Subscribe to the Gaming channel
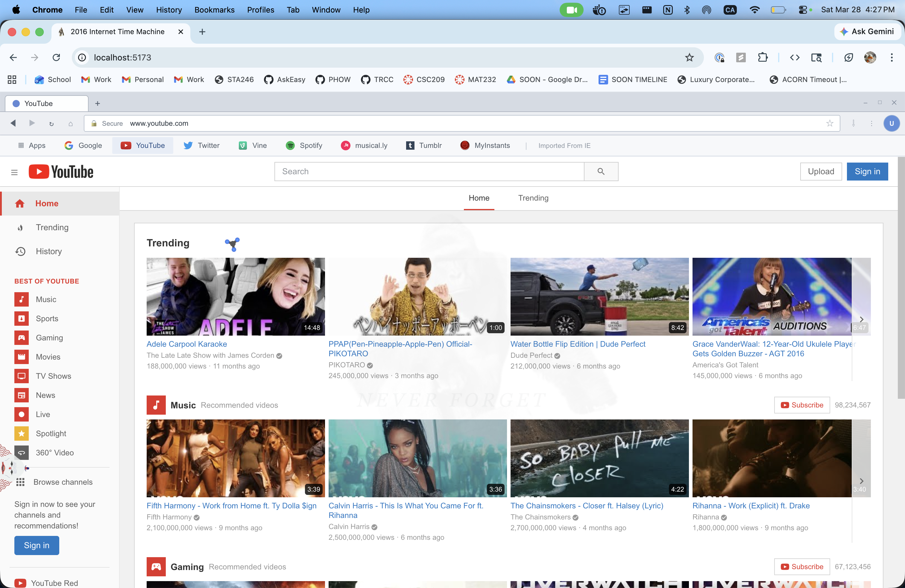Viewport: 905px width, 588px height. 801,567
